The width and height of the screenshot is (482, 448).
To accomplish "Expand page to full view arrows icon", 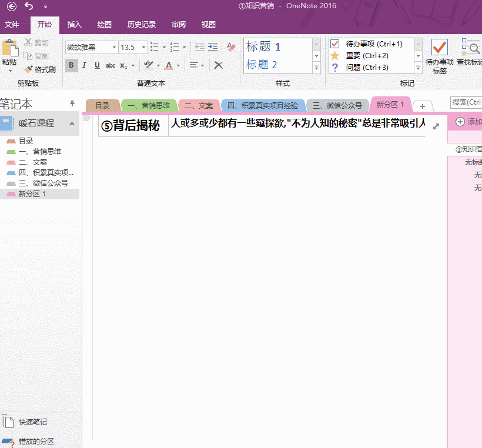I will click(x=436, y=126).
